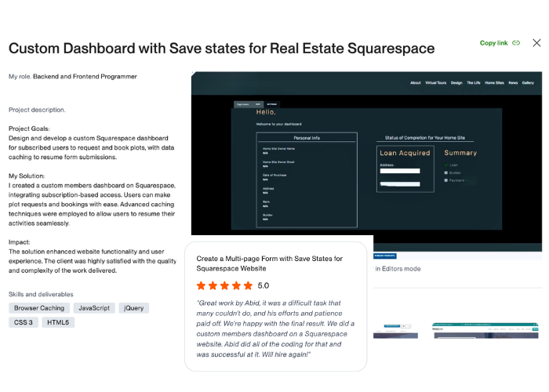Open the small thumbnail next to the review card

(x=395, y=331)
